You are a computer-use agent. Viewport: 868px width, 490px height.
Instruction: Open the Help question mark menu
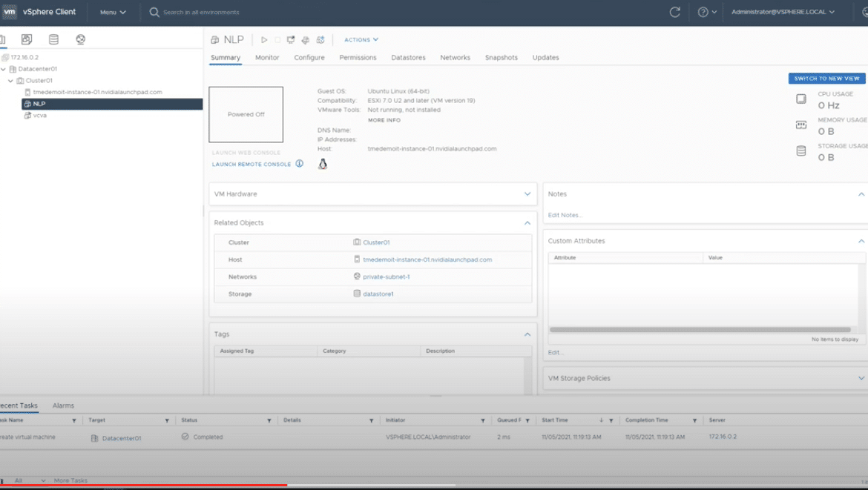coord(706,12)
